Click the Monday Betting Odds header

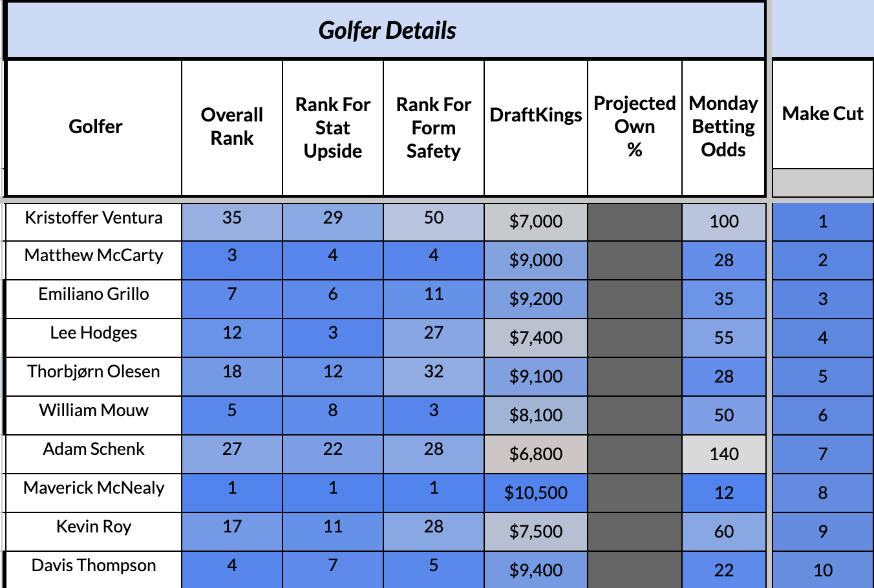pyautogui.click(x=723, y=127)
